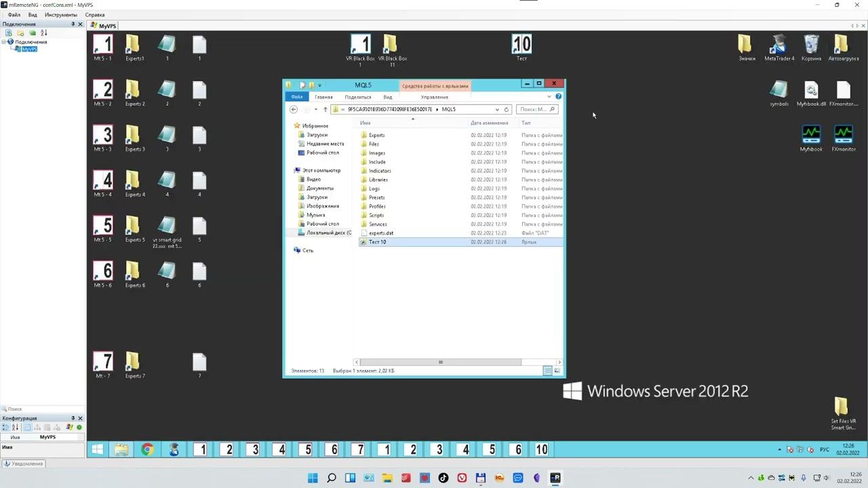Open Chrome from the remote taskbar
Screen dimensions: 868x488
147,449
